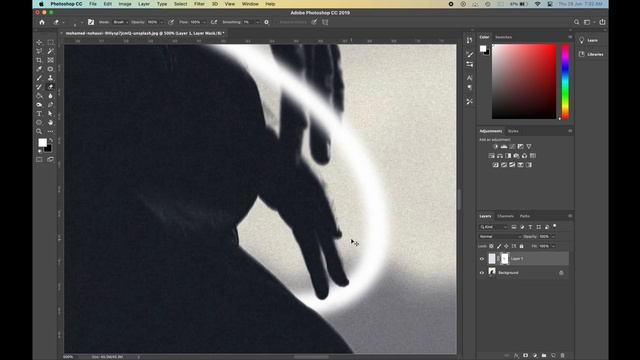Delete layer using the trash icon
The height and width of the screenshot is (360, 640).
click(x=562, y=356)
